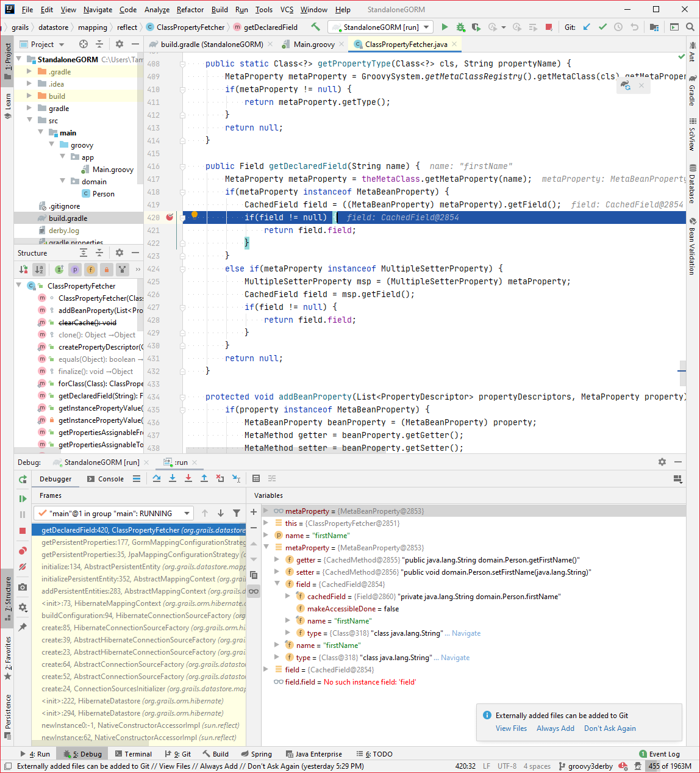700x773 pixels.
Task: Commit changes with Git green checkmark
Action: pyautogui.click(x=602, y=27)
